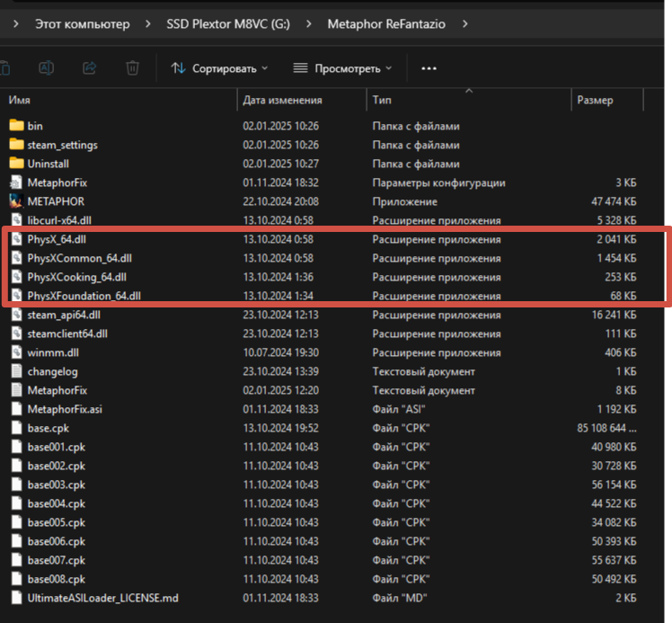
Task: Select the PhysX_64.dll file icon
Action: [x=16, y=239]
